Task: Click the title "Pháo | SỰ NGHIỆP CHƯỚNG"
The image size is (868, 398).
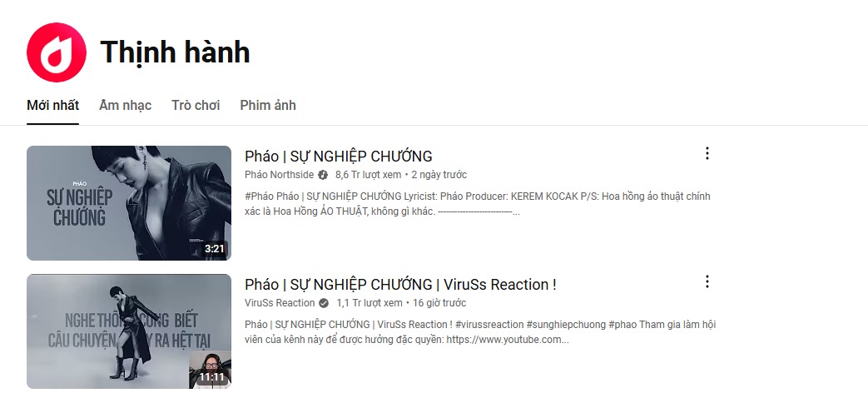Action: 339,156
